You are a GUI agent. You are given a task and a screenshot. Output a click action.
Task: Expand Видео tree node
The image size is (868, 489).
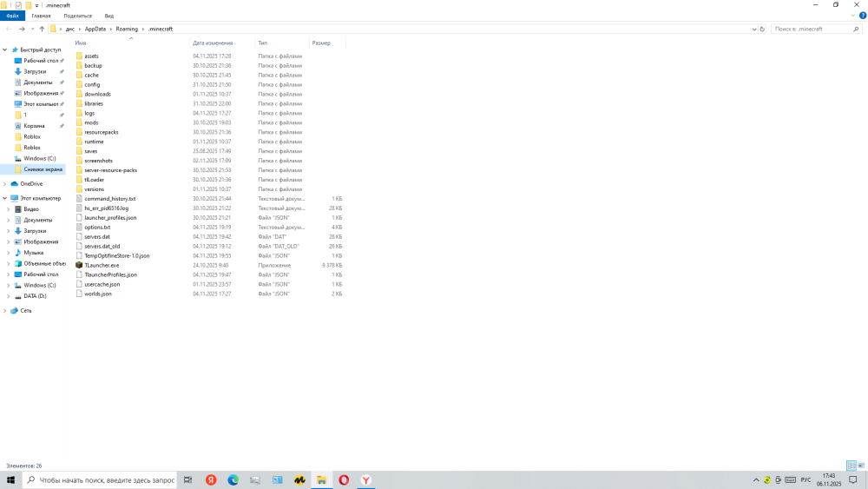pyautogui.click(x=9, y=209)
